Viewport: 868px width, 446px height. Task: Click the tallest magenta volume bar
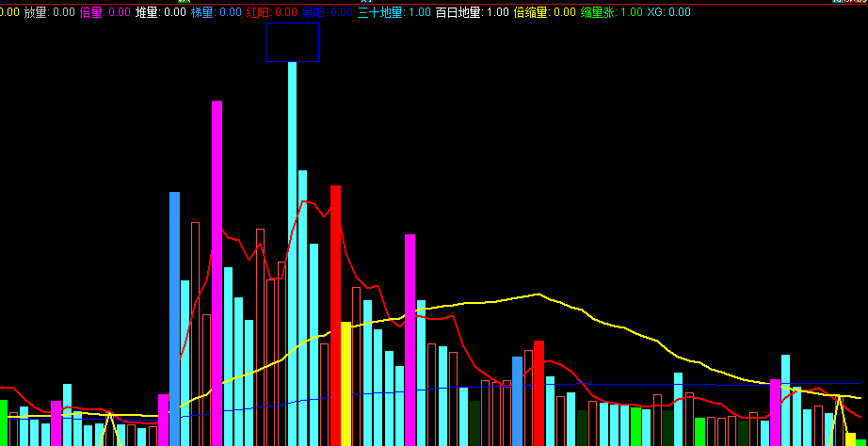pyautogui.click(x=217, y=274)
